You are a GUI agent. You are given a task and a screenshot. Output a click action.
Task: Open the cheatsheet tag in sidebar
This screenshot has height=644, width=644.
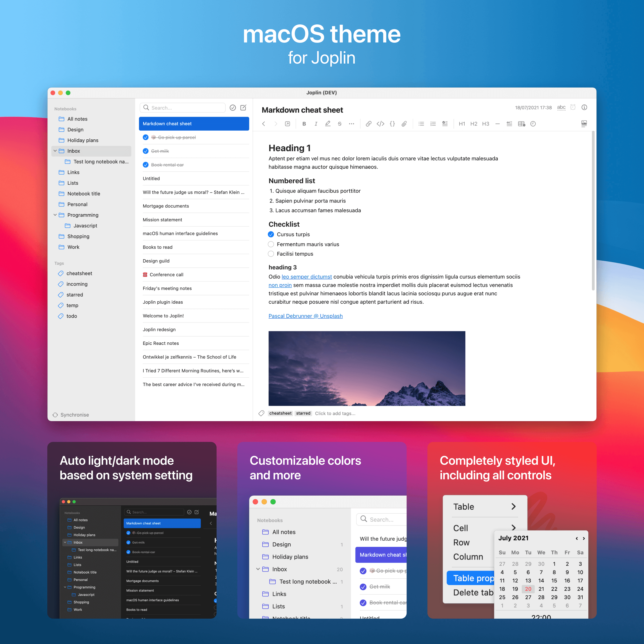point(79,273)
